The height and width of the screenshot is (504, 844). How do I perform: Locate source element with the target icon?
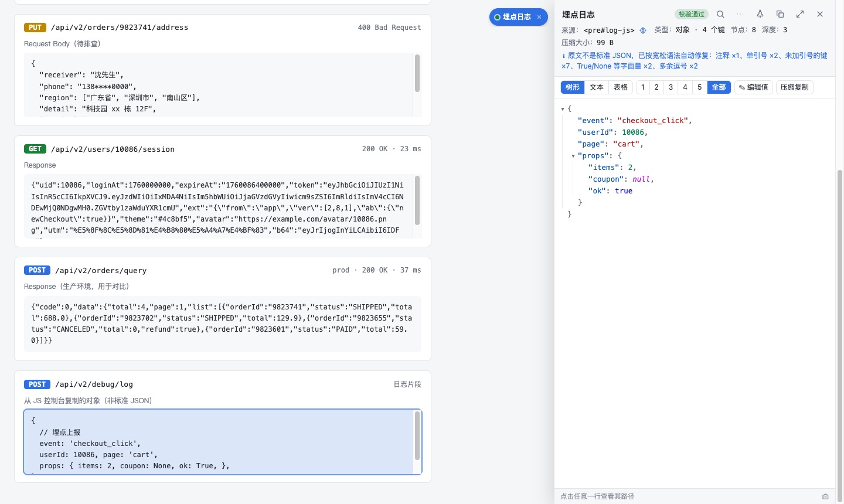point(643,30)
